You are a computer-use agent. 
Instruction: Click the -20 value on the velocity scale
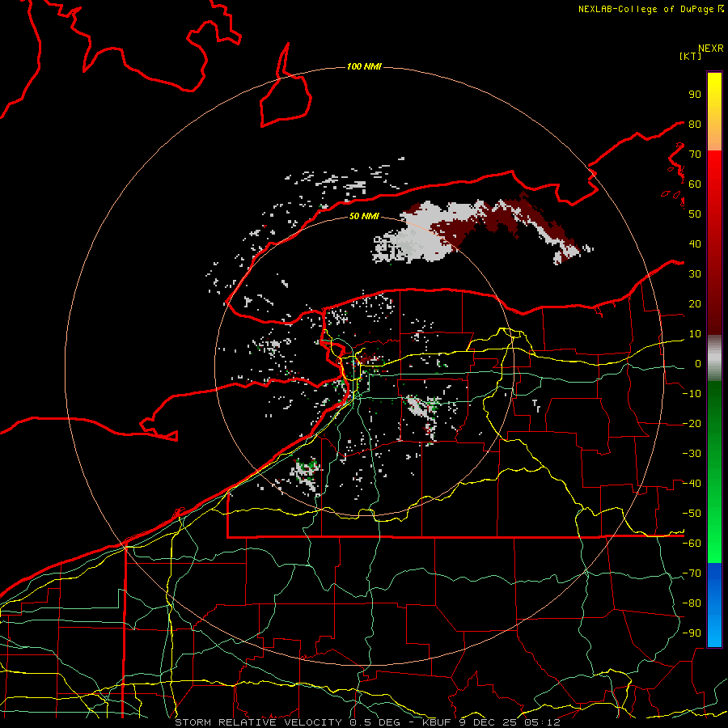[692, 424]
